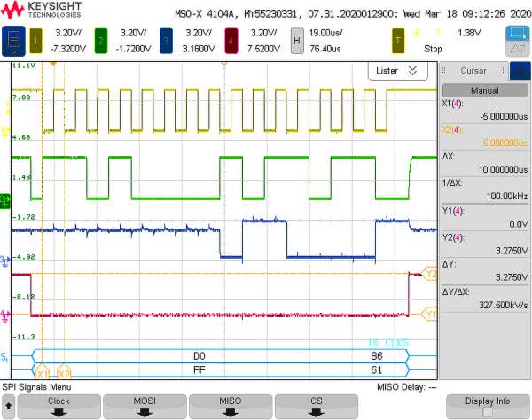This screenshot has height=420, width=532.
Task: Open the MISO signal softkey menu
Action: [x=230, y=407]
